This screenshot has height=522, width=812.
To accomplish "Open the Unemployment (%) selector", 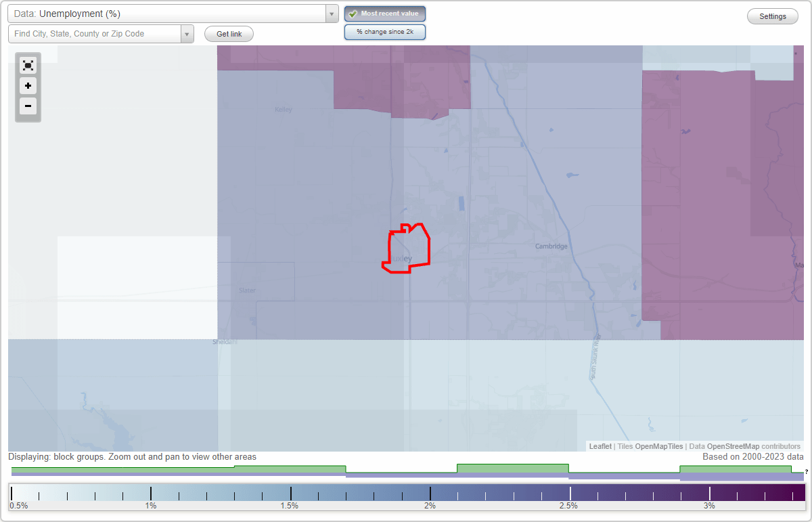I will [169, 13].
